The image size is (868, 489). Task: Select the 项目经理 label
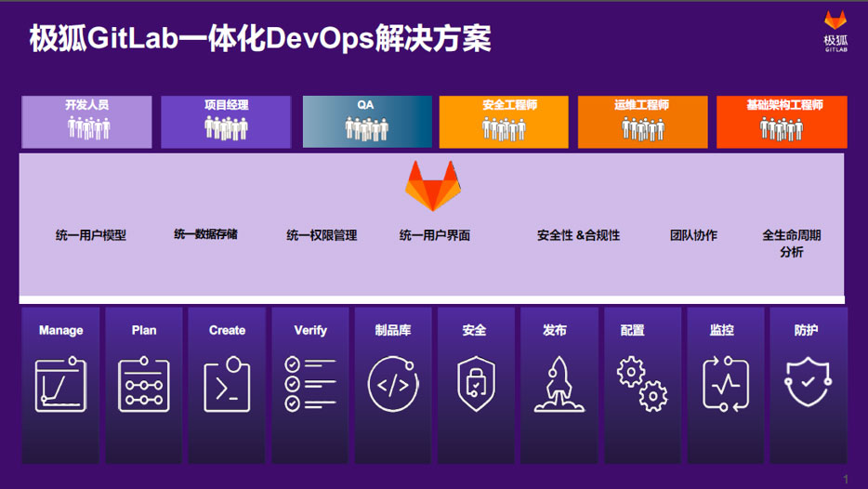point(227,105)
